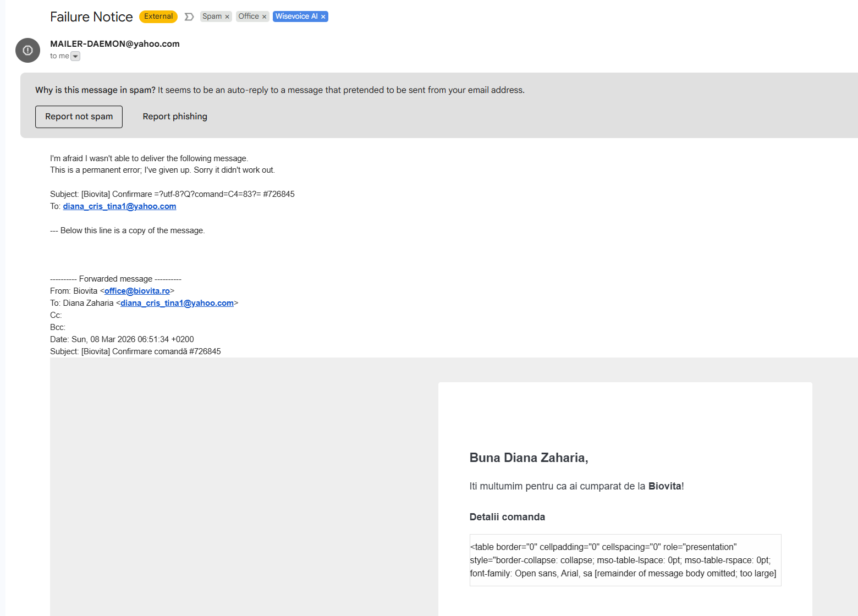
Task: Click the encoded subject line with =?utf-8?Q?
Action: point(172,194)
